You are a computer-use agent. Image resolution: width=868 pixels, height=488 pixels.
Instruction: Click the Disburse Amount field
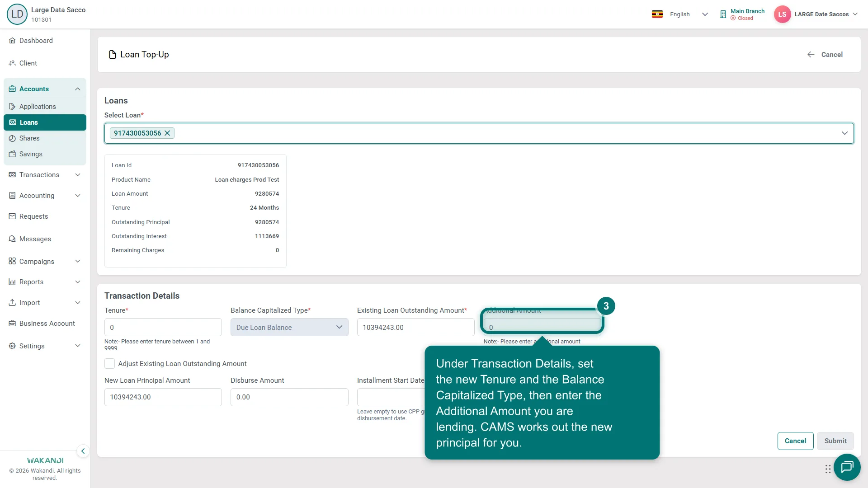coord(289,397)
